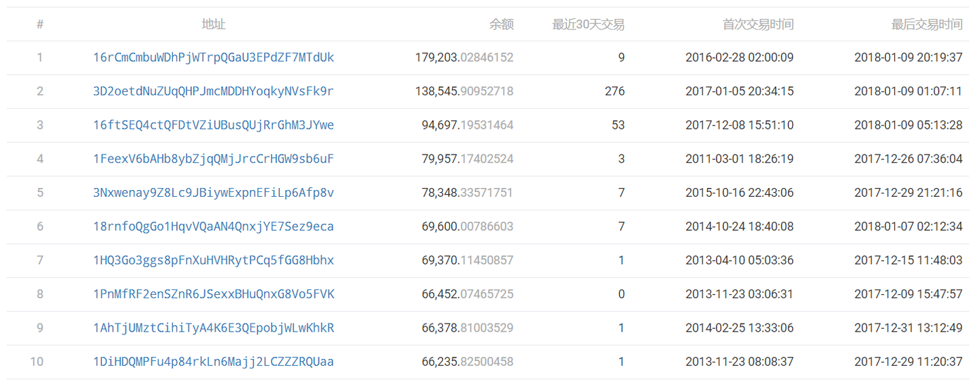Viewport: 980px width, 380px height.
Task: Select balance 94,697.19531464
Action: (x=468, y=125)
